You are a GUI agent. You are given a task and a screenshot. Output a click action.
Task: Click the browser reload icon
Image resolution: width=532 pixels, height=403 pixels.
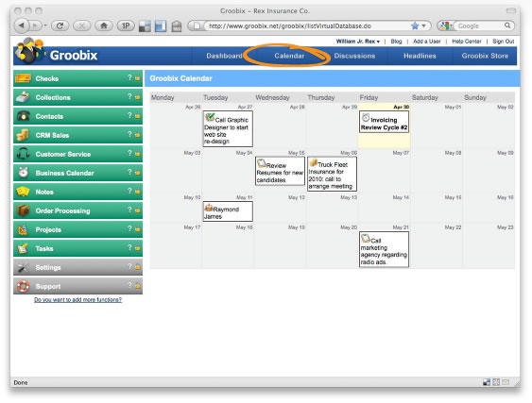coord(60,25)
